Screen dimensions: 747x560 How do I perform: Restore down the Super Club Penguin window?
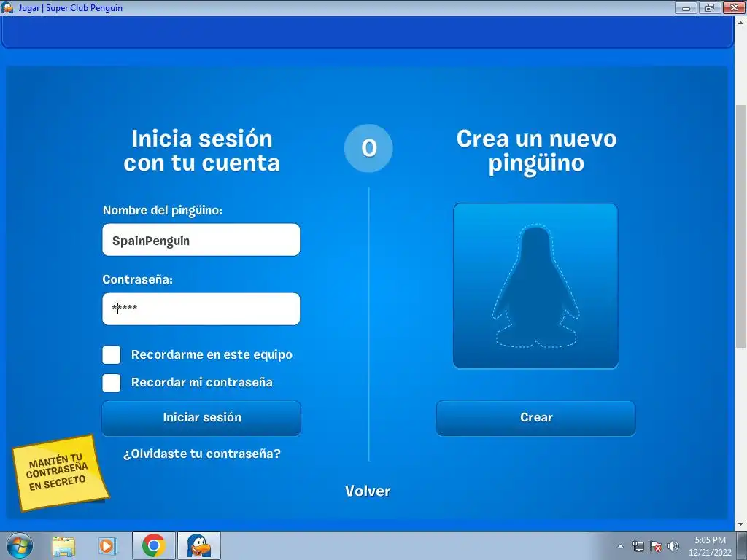tap(710, 7)
